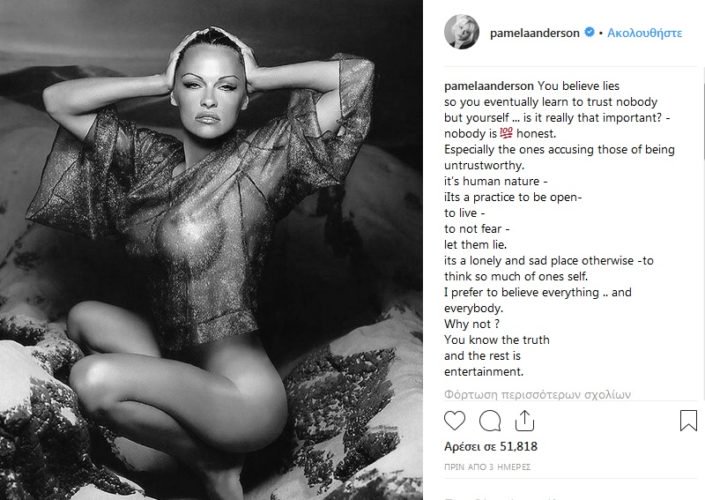Click the blue verified badge
The height and width of the screenshot is (500, 705).
(x=589, y=32)
